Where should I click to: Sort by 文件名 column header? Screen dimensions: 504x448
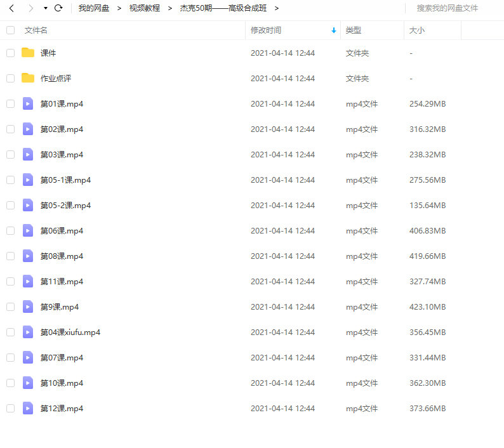[x=36, y=30]
